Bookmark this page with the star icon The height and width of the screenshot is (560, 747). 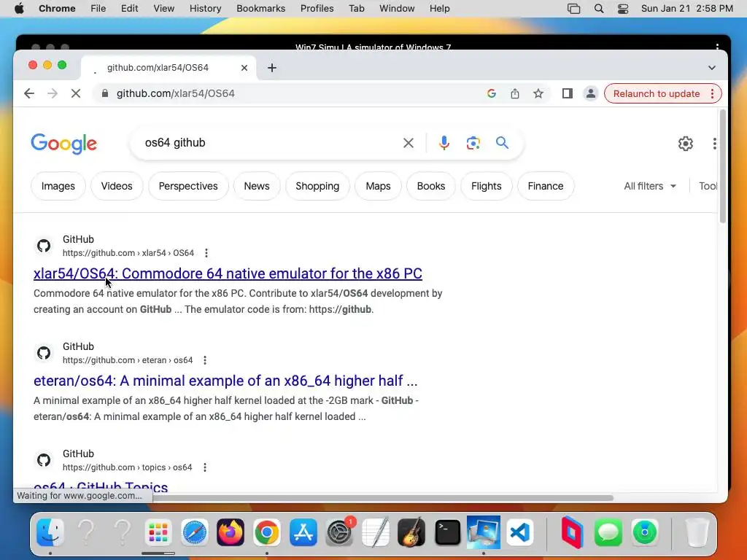tap(538, 93)
